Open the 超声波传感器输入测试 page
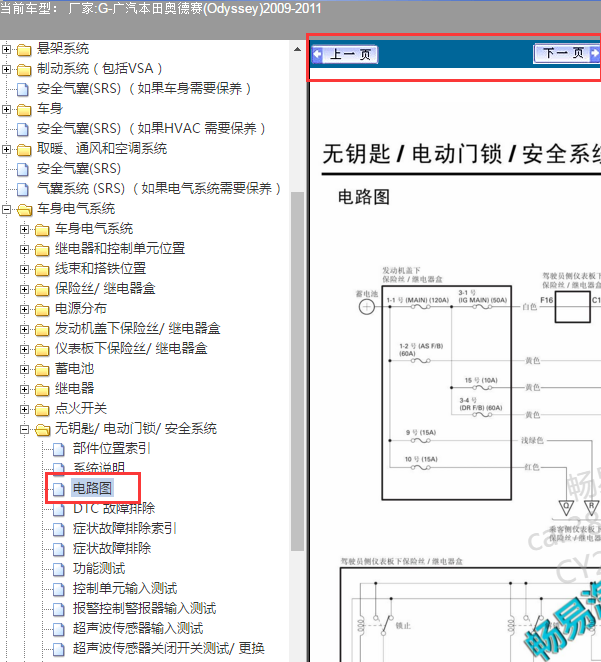The image size is (601, 662). (x=138, y=628)
